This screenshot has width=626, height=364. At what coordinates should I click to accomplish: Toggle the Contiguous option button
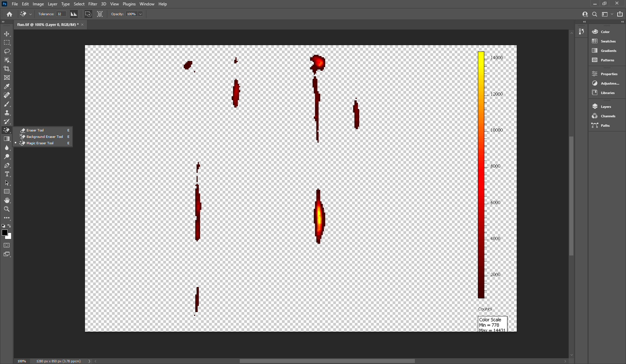pyautogui.click(x=88, y=14)
